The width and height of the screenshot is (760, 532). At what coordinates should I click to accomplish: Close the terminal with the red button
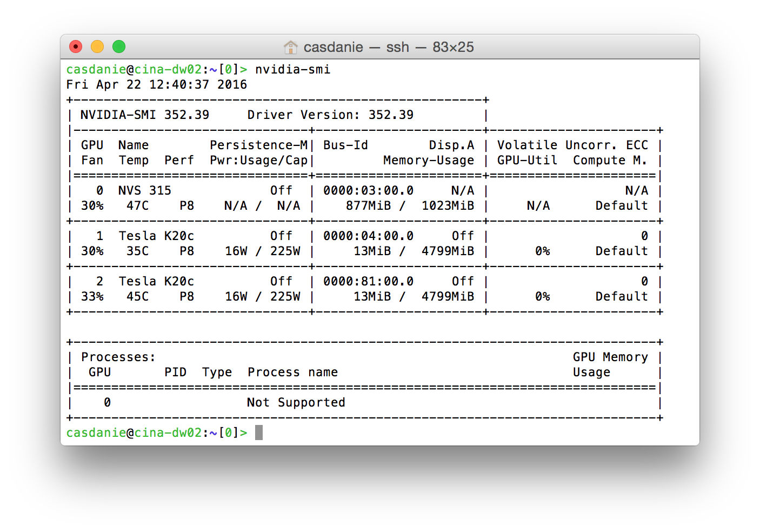click(x=76, y=47)
